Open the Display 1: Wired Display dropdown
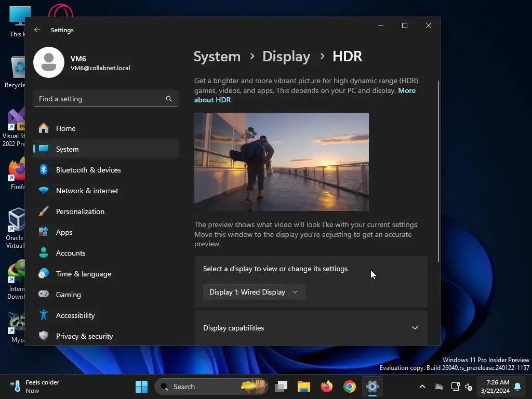The width and height of the screenshot is (532, 399). pos(254,292)
